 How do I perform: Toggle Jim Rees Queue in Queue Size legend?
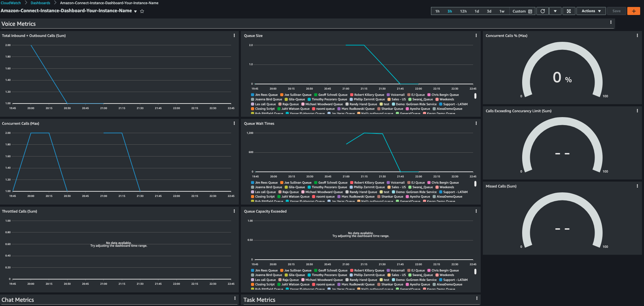click(x=264, y=95)
